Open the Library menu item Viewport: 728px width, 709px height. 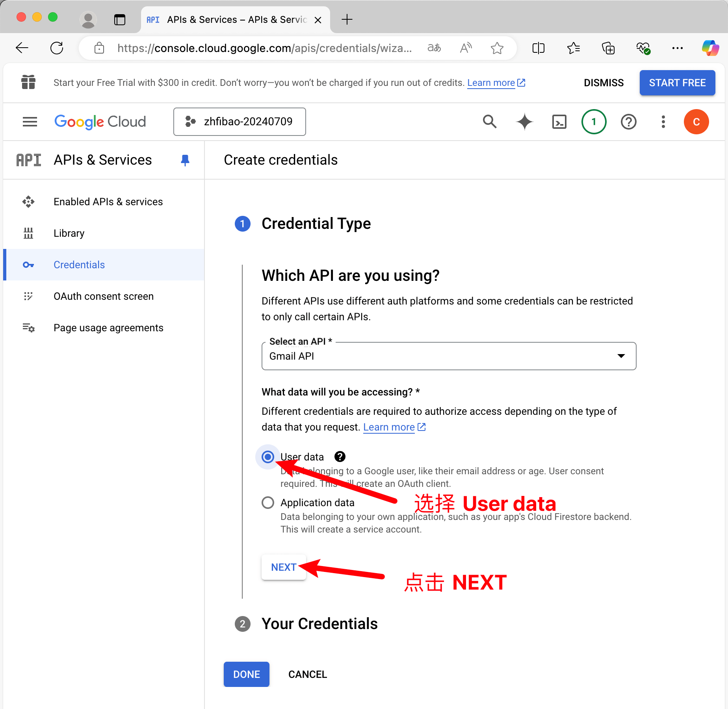104,233
